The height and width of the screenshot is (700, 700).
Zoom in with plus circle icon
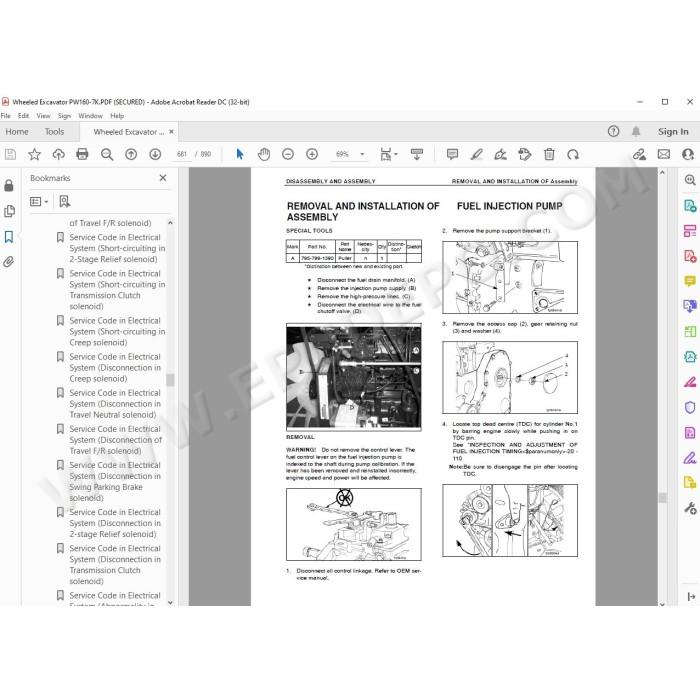(x=312, y=154)
